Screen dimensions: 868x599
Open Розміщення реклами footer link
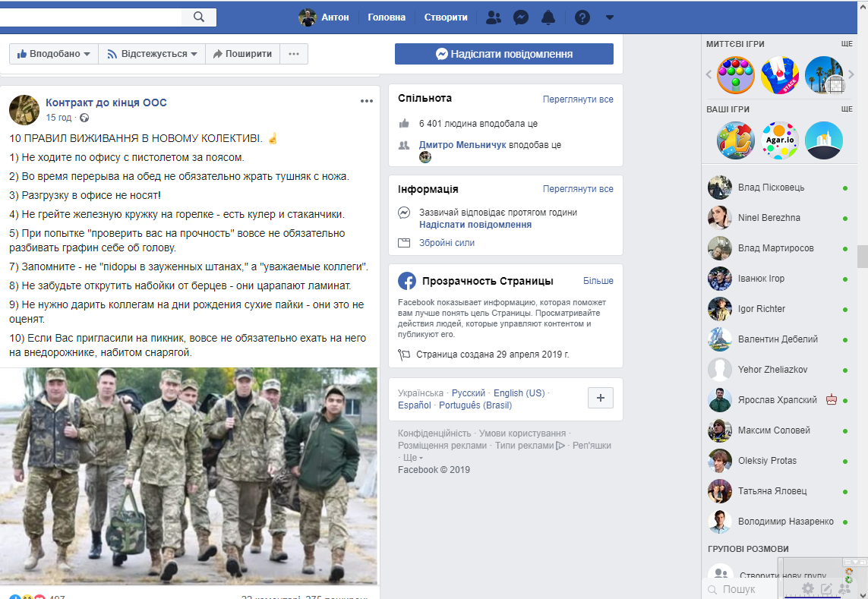pos(442,445)
